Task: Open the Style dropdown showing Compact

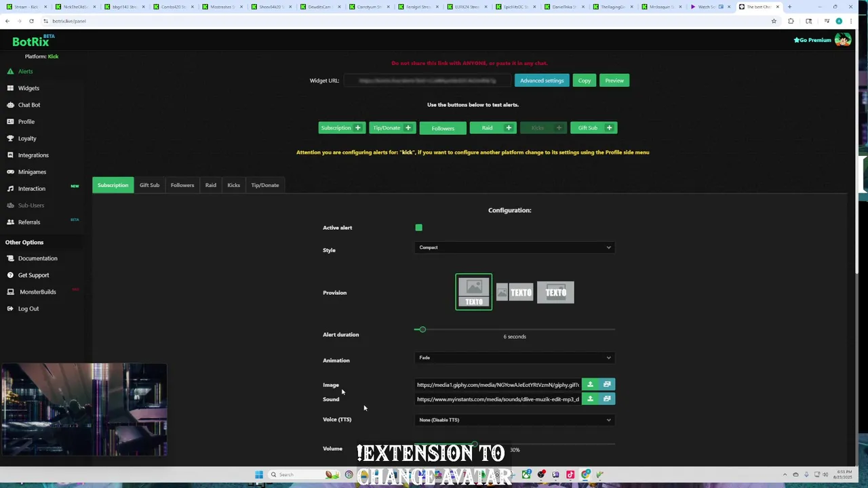Action: 515,247
